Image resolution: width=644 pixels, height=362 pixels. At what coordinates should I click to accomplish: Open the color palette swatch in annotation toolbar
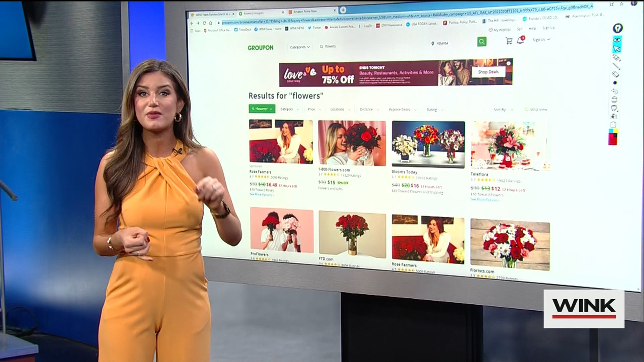point(613,137)
